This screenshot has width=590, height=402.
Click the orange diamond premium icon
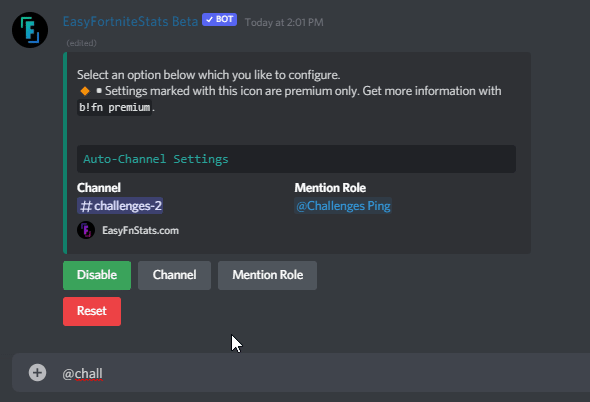point(85,91)
